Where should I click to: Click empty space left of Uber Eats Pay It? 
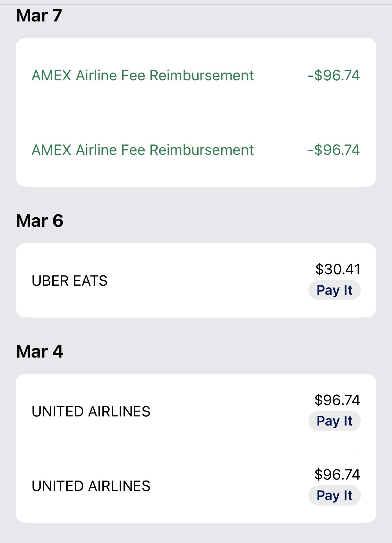208,290
